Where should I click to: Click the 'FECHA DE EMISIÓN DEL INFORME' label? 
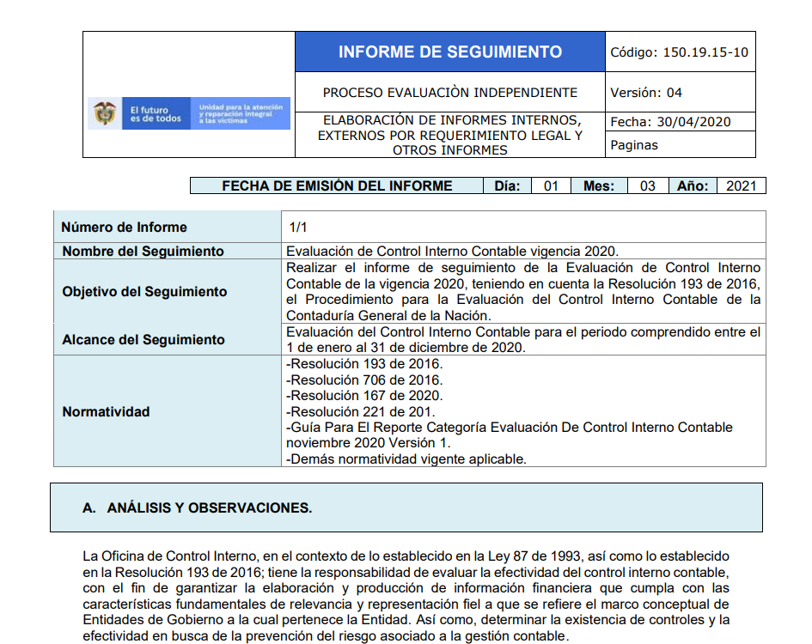coord(337,185)
